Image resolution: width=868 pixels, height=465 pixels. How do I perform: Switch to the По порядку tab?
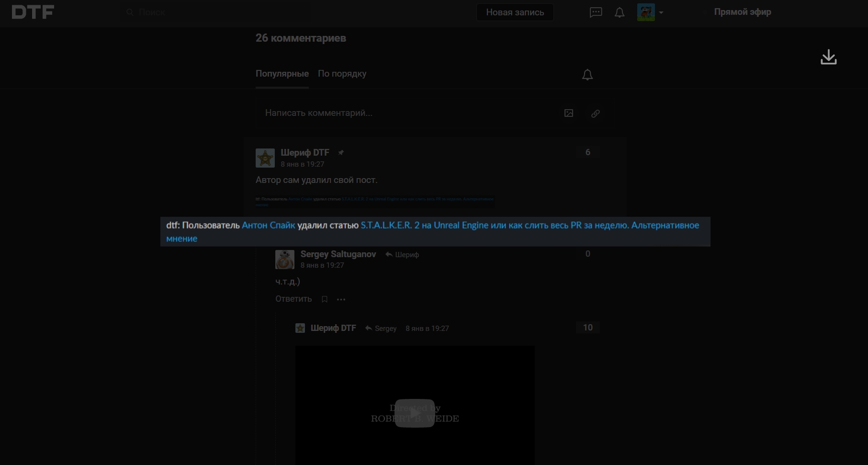[342, 74]
